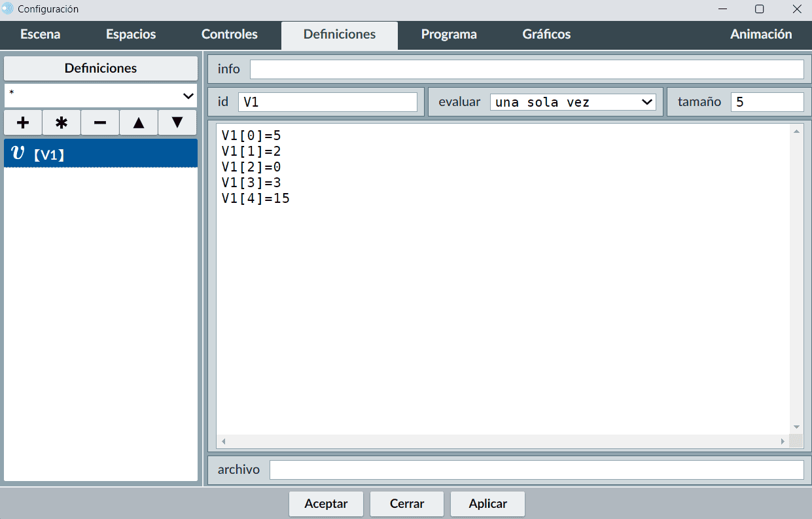812x519 pixels.
Task: Move definition up with up arrow
Action: [x=139, y=122]
